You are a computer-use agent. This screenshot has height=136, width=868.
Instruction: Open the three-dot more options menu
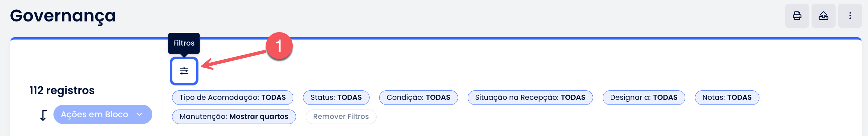click(850, 16)
